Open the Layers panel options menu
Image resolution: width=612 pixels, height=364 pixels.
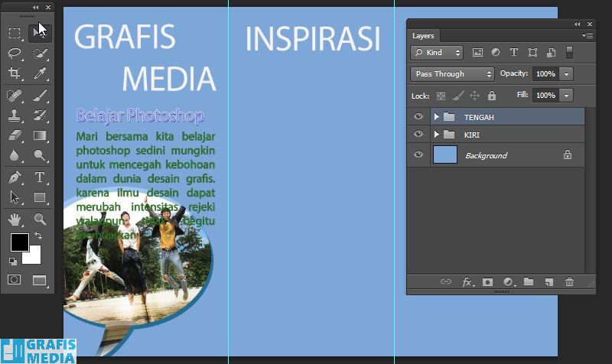588,35
